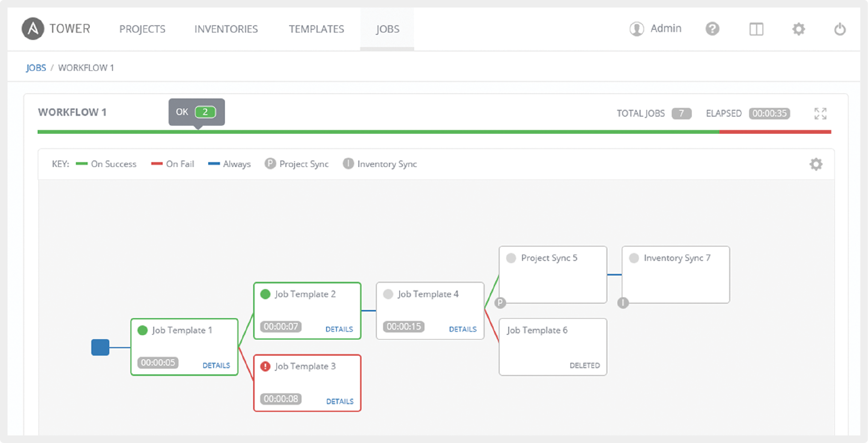Image resolution: width=868 pixels, height=443 pixels.
Task: Open the Ansible Tower home logo
Action: pyautogui.click(x=33, y=28)
